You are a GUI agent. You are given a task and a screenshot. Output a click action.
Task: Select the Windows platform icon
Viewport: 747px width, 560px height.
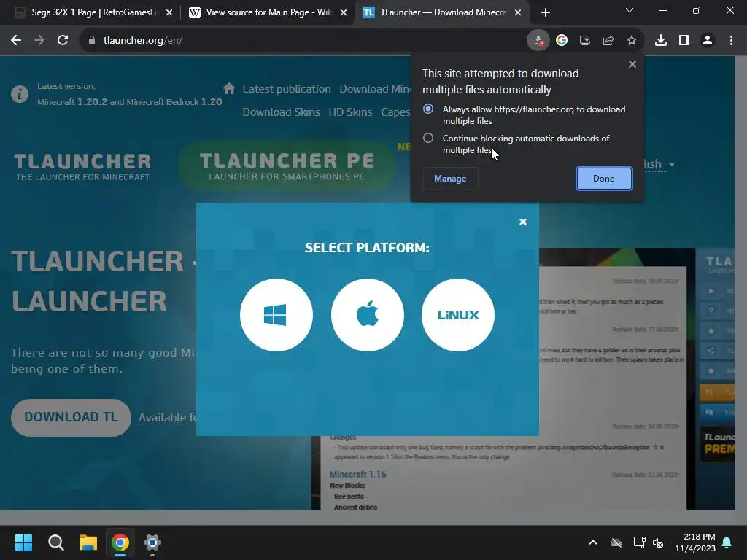276,315
